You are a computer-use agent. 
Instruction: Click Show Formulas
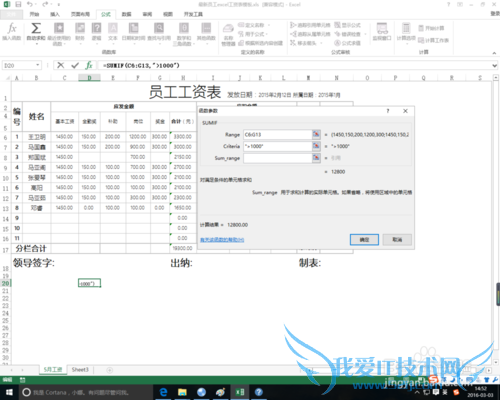point(347,25)
